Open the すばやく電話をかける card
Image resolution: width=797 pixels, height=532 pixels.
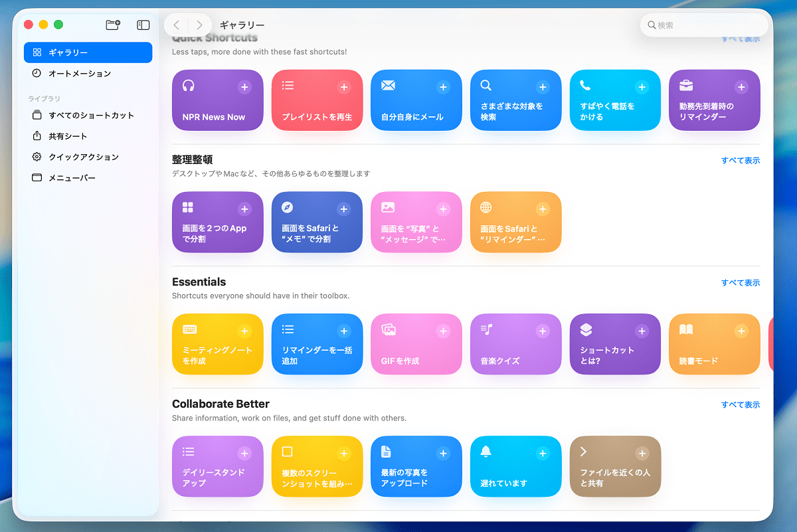click(615, 100)
